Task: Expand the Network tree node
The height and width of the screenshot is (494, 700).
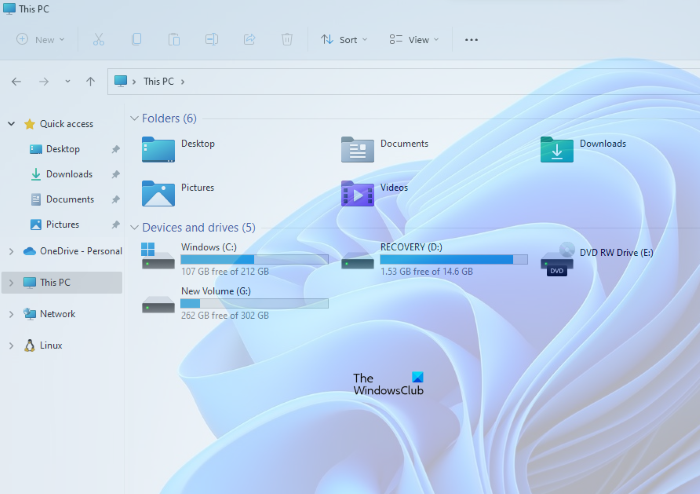Action: [x=11, y=314]
